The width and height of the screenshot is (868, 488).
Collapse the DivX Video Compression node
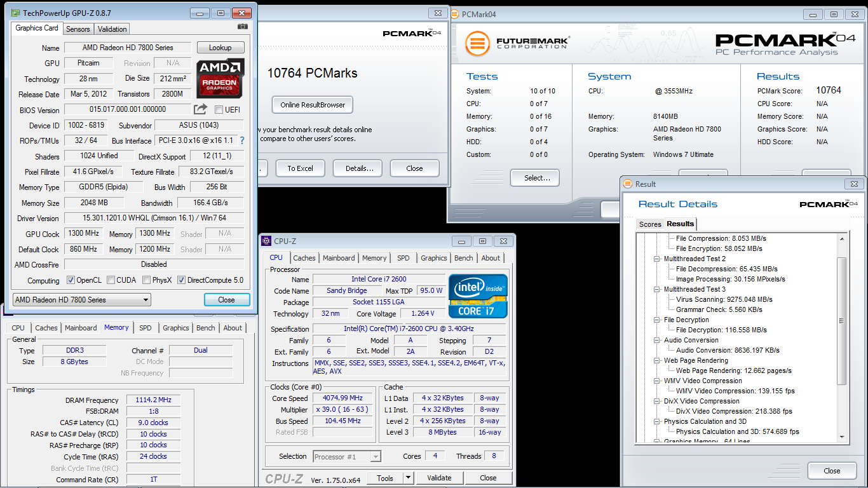pos(658,401)
